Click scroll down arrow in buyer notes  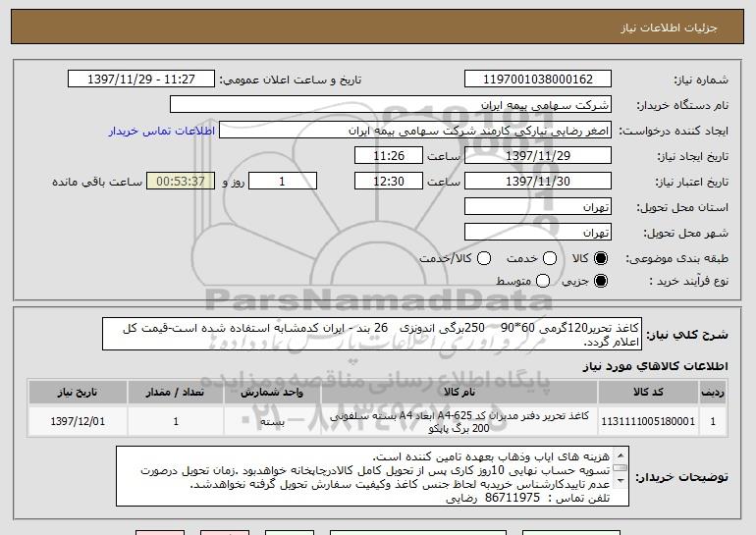pyautogui.click(x=621, y=481)
